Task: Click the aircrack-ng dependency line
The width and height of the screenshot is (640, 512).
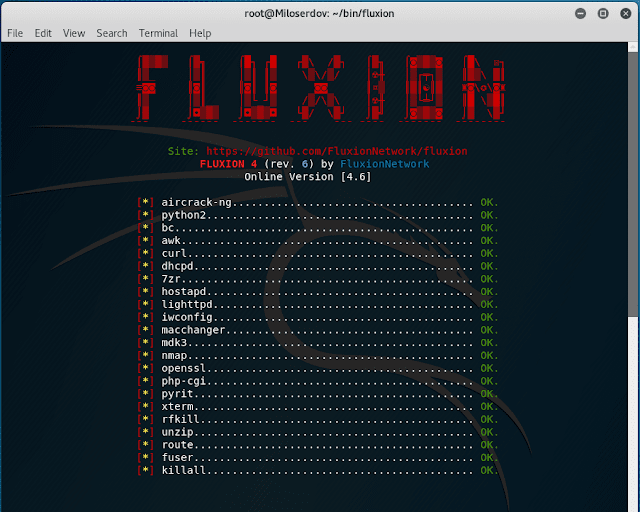Action: [318, 203]
